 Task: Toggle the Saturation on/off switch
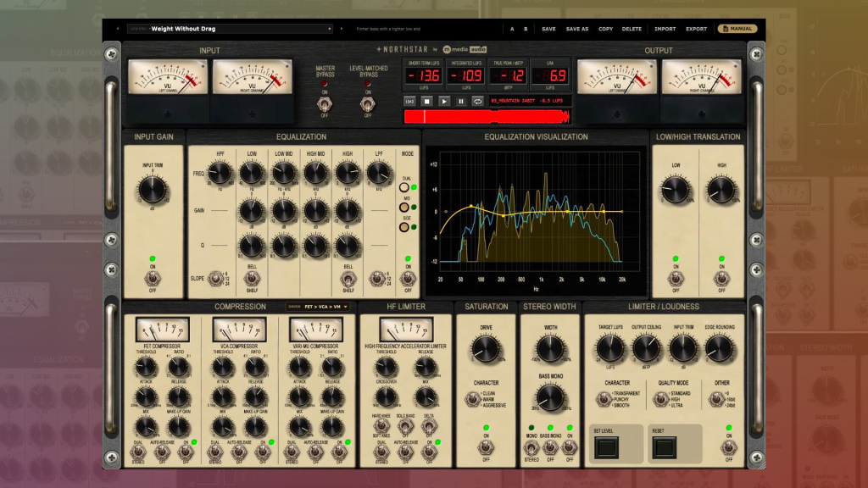point(486,447)
